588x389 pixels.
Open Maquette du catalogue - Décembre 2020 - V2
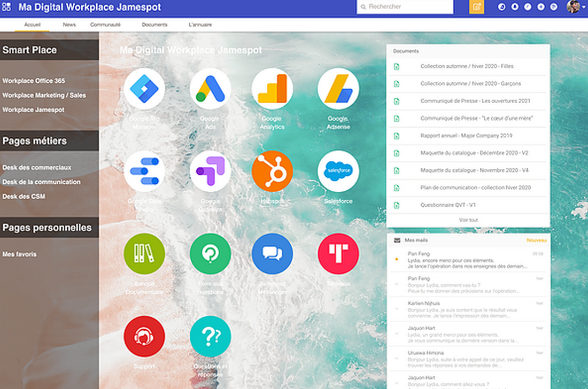click(474, 153)
